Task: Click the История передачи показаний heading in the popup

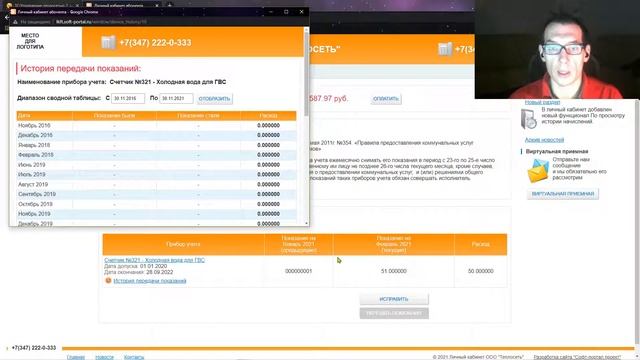Action: pyautogui.click(x=80, y=68)
